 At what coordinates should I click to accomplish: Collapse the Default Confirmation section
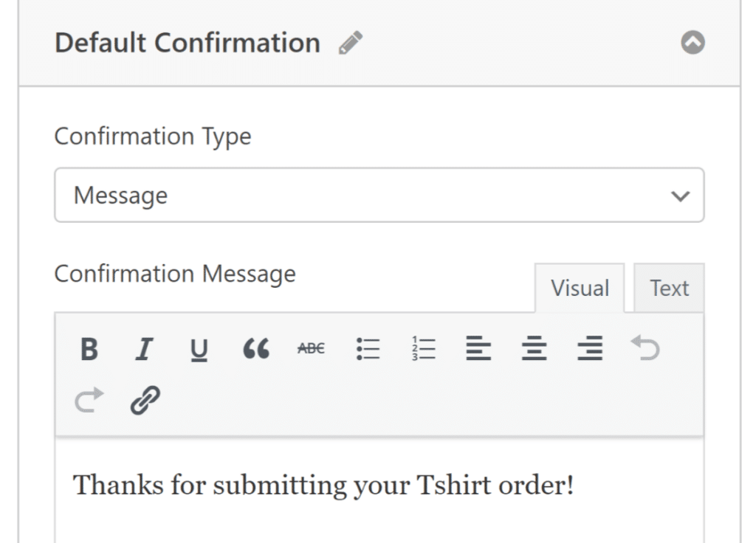tap(692, 42)
